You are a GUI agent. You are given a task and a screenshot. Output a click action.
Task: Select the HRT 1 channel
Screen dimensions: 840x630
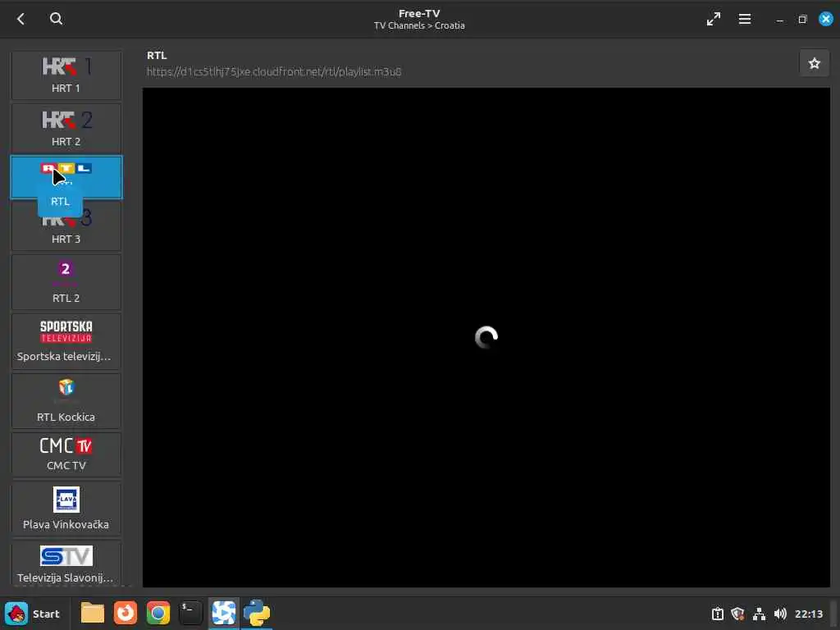click(66, 75)
